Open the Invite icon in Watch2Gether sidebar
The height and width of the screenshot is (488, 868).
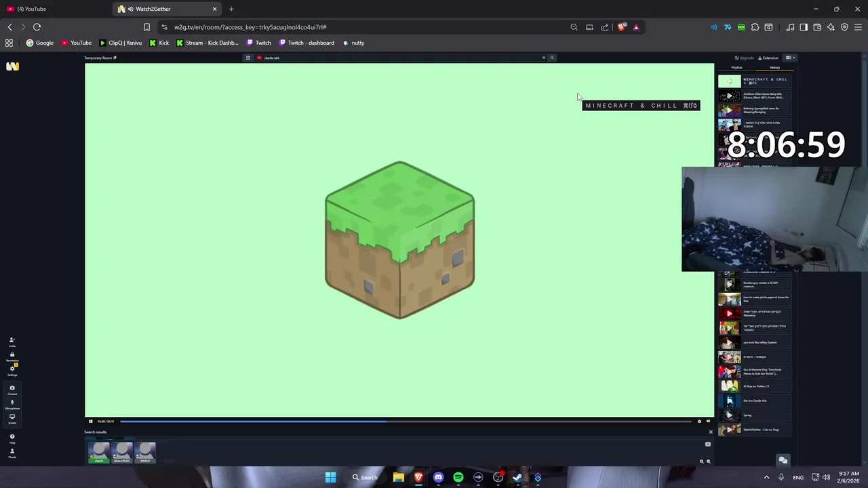[x=12, y=342]
